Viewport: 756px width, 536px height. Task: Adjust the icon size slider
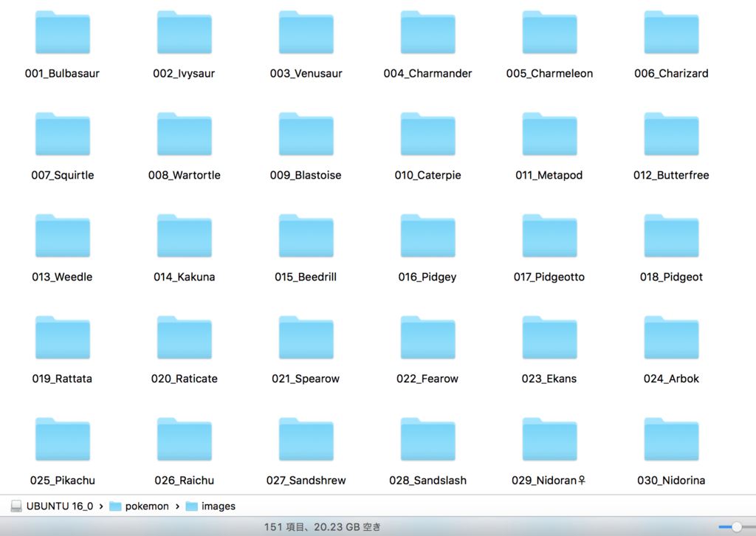coord(736,527)
